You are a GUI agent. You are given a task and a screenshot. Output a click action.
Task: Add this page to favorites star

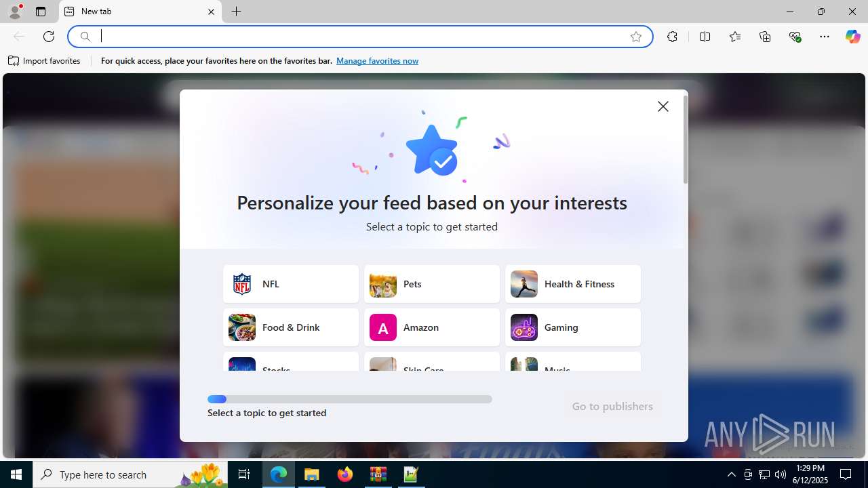[x=635, y=37]
